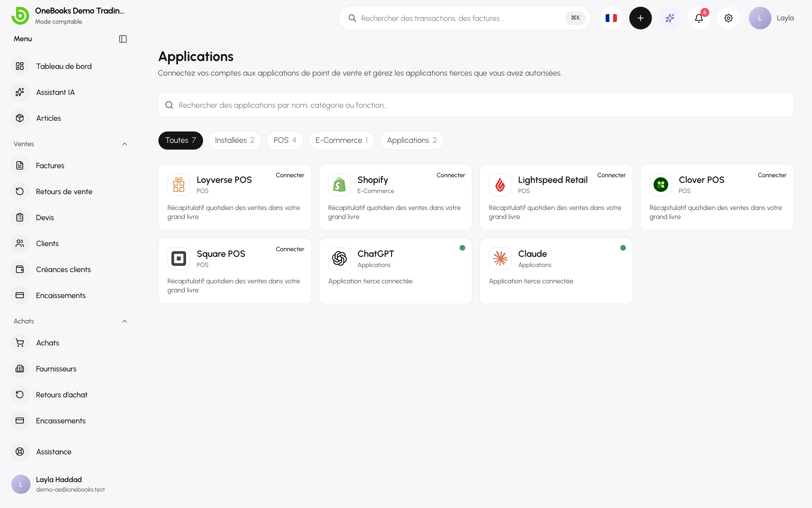Select the E-Commerce 1 filter tab
Image resolution: width=812 pixels, height=508 pixels.
pyautogui.click(x=342, y=141)
